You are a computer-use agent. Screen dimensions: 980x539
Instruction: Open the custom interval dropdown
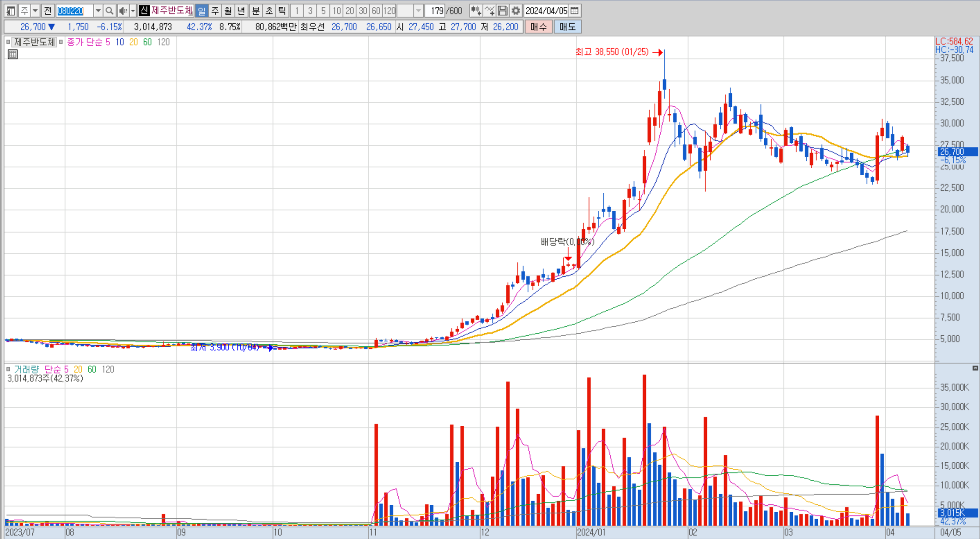tap(418, 11)
